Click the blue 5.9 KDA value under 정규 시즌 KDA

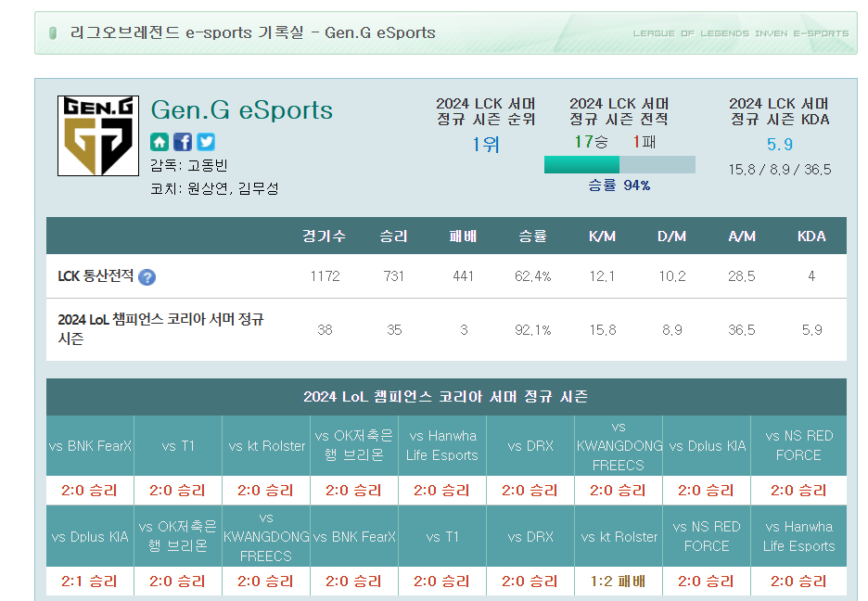(x=779, y=145)
